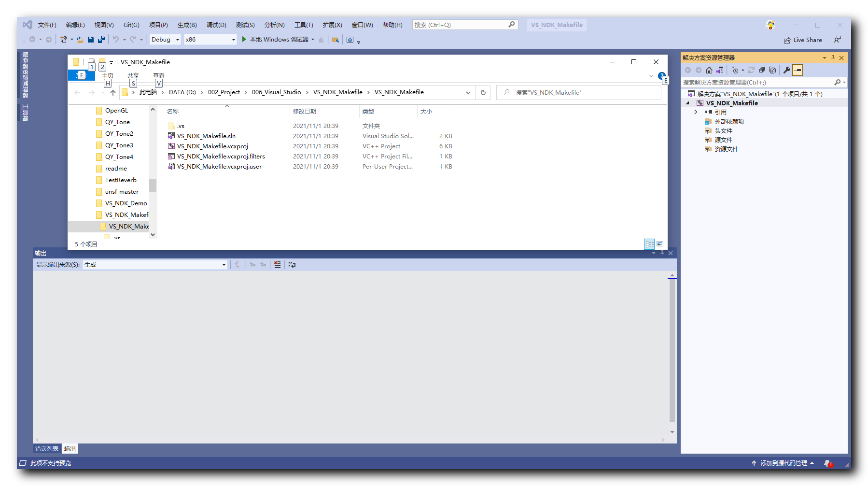
Task: Click the Visual Studio logo icon
Action: 28,25
